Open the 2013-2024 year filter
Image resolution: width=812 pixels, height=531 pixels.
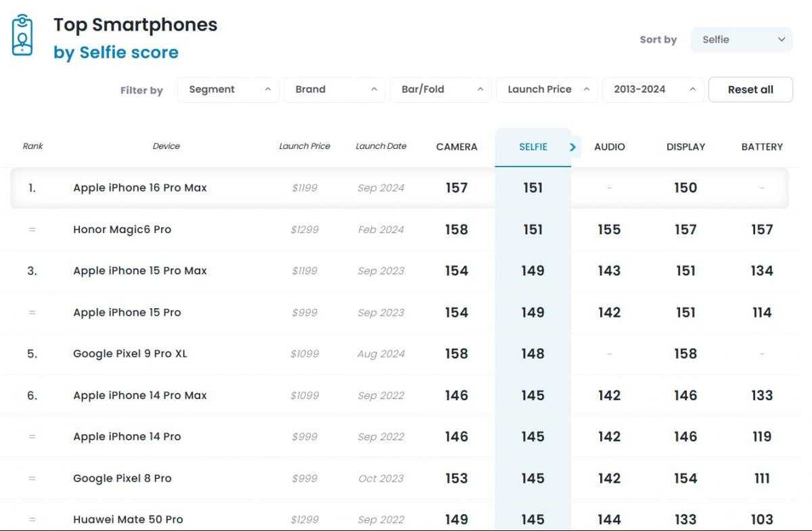tap(653, 89)
